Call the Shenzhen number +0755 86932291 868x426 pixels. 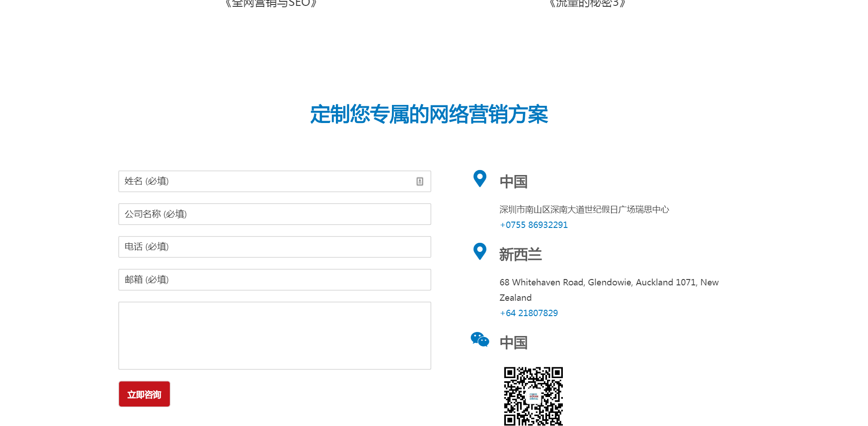(533, 225)
